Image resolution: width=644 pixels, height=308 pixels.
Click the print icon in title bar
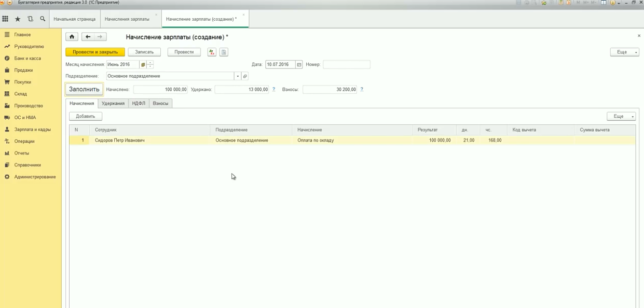coord(527,3)
